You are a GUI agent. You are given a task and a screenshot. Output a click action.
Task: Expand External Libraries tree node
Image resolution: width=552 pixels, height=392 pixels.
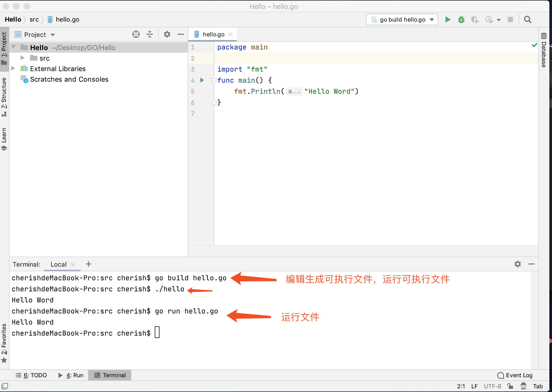[13, 68]
